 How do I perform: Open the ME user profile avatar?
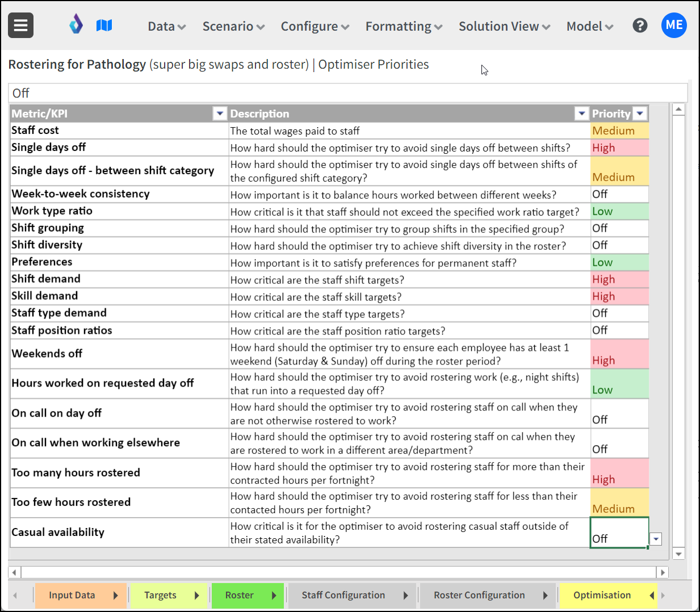click(674, 26)
